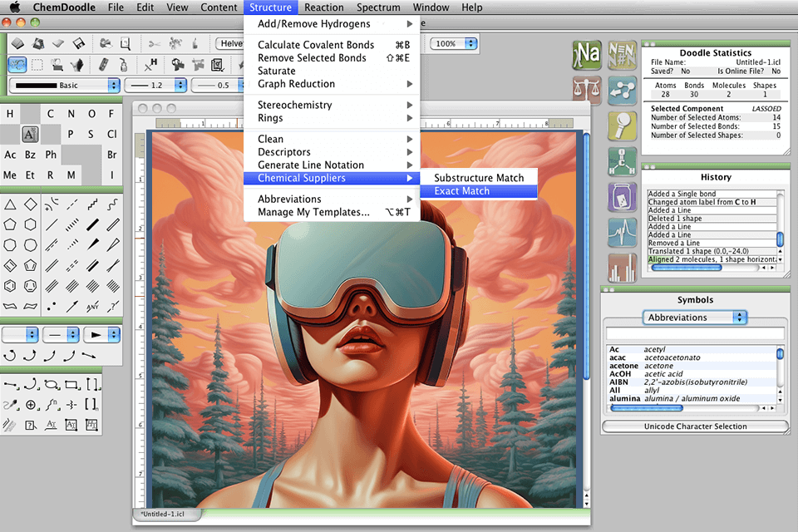
Task: Select the benzene ring tool
Action: 10,285
